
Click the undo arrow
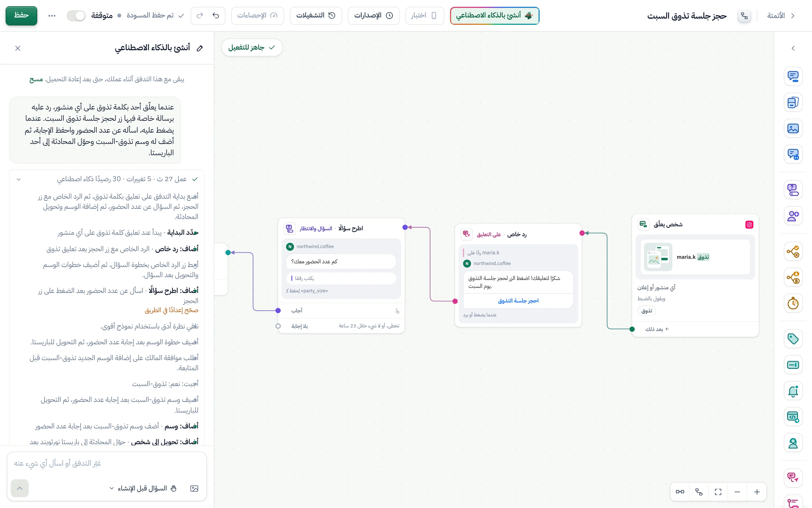pos(216,16)
